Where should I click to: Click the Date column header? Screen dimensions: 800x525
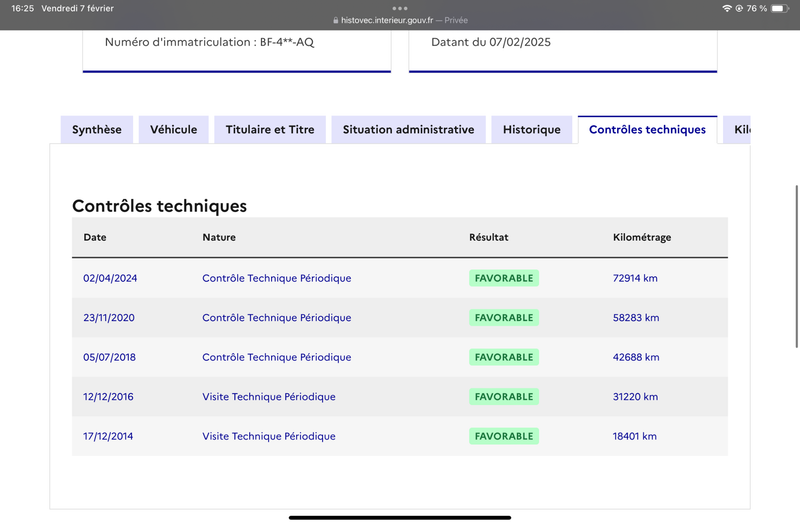point(95,237)
